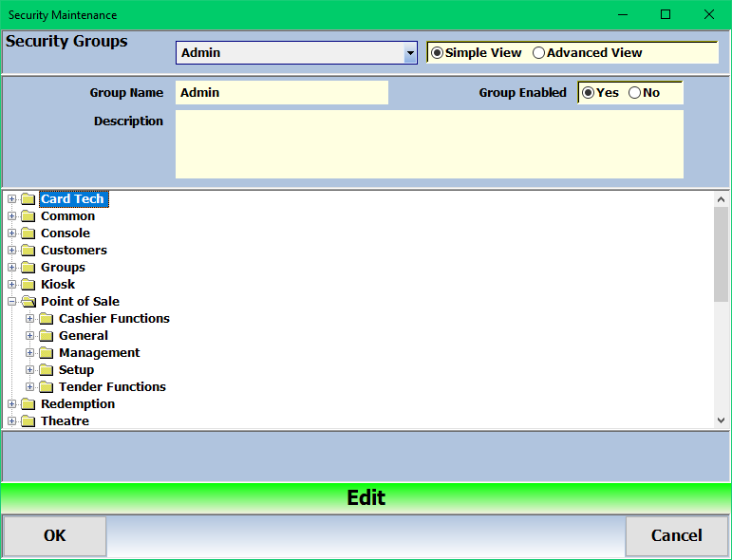Select the Simple View radio button

(x=438, y=53)
